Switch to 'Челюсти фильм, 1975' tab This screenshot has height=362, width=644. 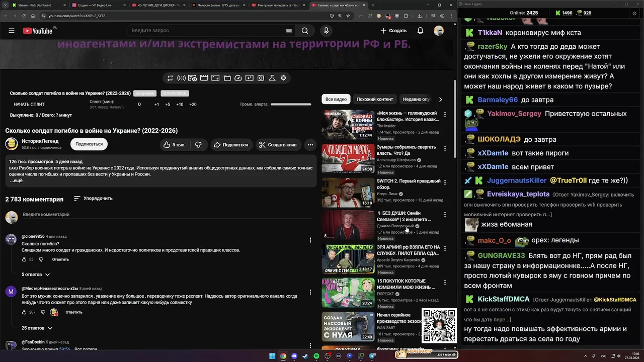pyautogui.click(x=217, y=5)
